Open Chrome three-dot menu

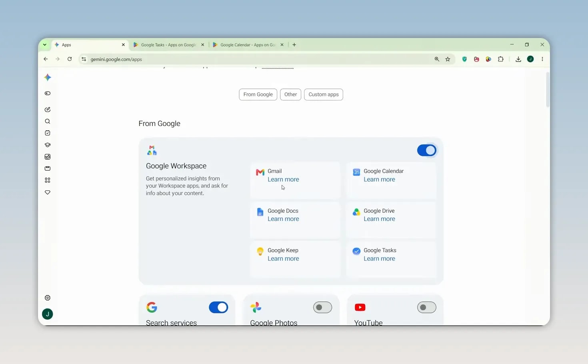[542, 59]
